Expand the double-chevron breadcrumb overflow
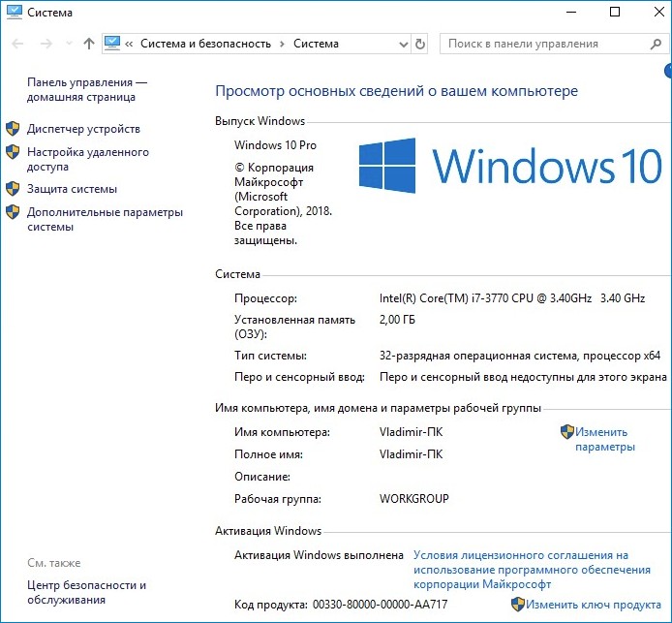This screenshot has height=623, width=672. tap(129, 44)
